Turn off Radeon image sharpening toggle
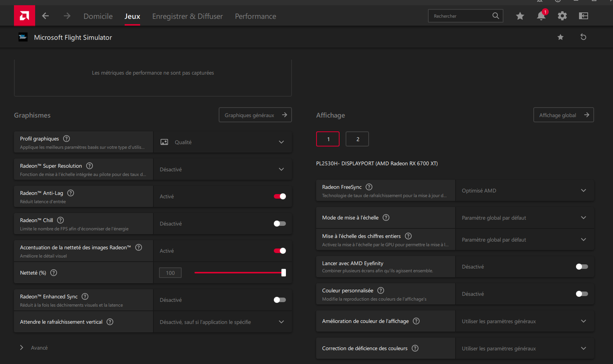 tap(280, 251)
